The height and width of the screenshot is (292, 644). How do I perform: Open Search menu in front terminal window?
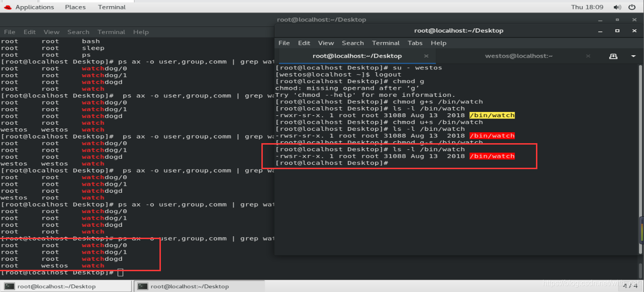353,43
